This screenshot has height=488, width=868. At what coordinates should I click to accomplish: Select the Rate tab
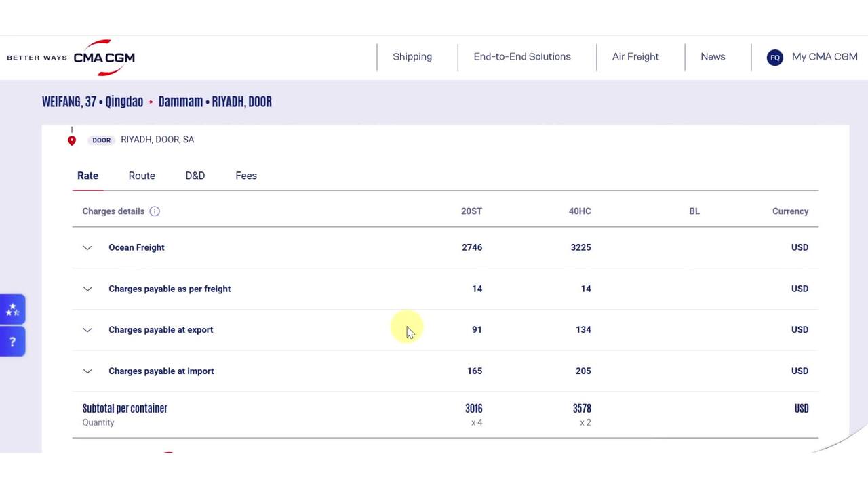pyautogui.click(x=87, y=176)
